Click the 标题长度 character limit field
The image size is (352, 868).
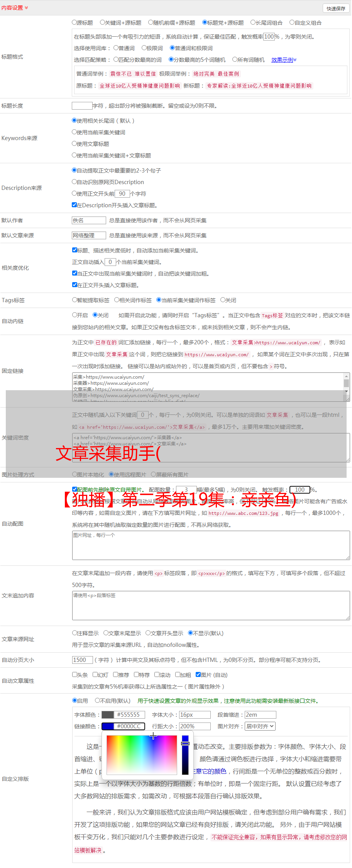pos(82,106)
